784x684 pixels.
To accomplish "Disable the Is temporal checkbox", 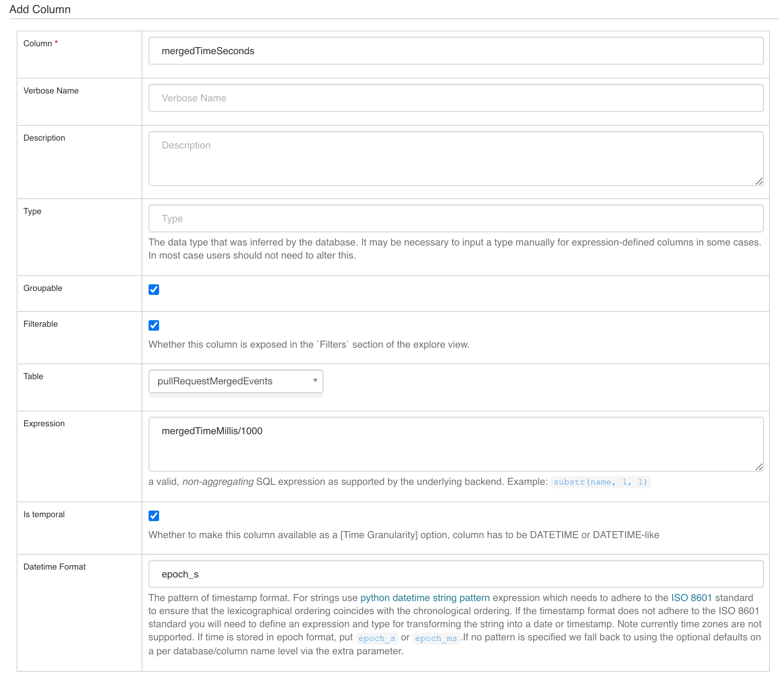I will 154,516.
